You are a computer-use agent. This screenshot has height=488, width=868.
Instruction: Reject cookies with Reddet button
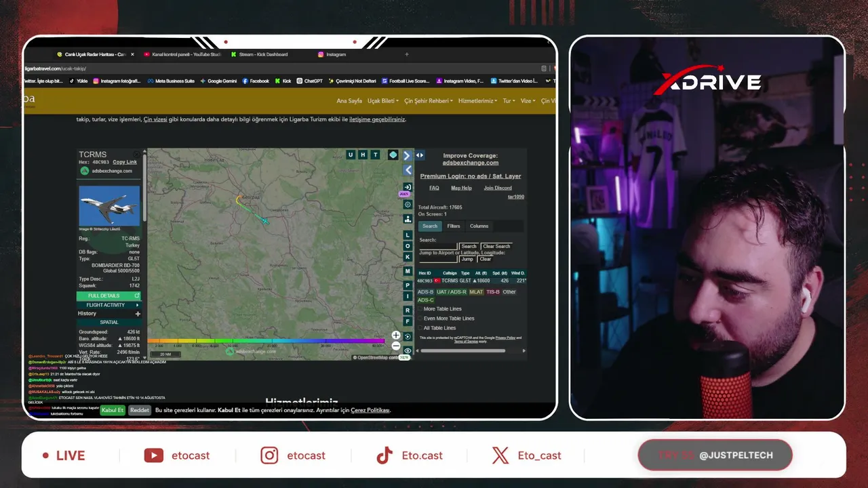coord(140,410)
